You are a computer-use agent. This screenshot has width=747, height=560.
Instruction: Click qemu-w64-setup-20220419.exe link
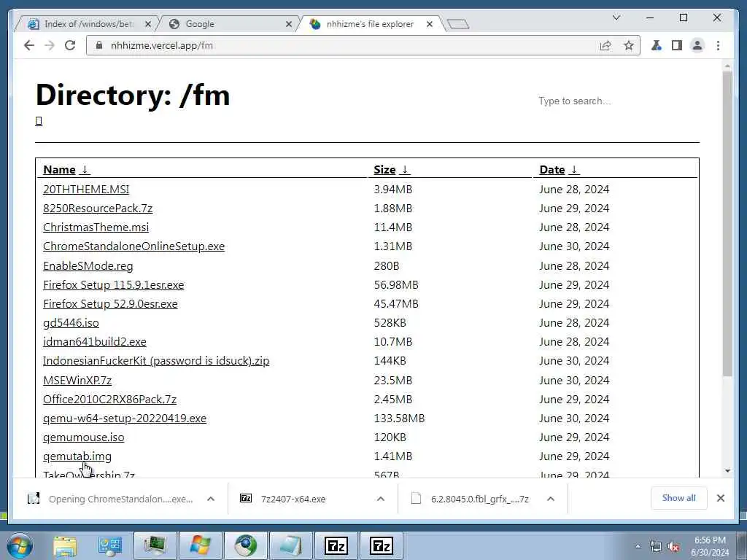125,419
